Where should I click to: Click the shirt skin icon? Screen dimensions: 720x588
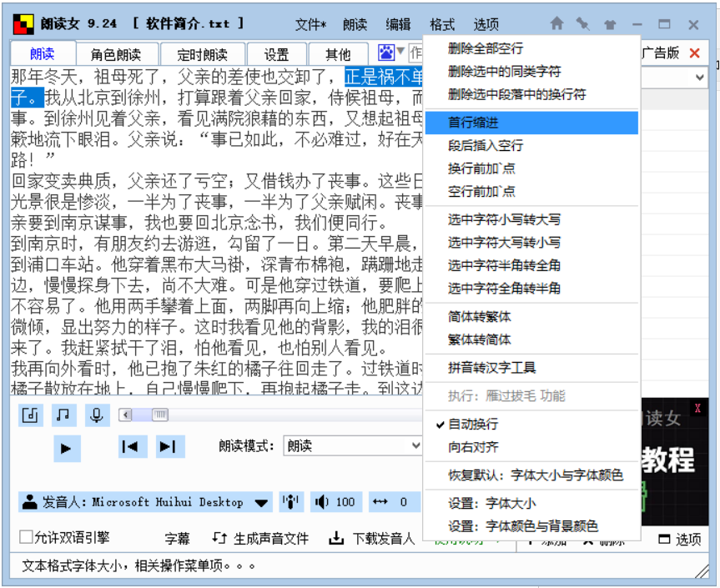tap(610, 24)
